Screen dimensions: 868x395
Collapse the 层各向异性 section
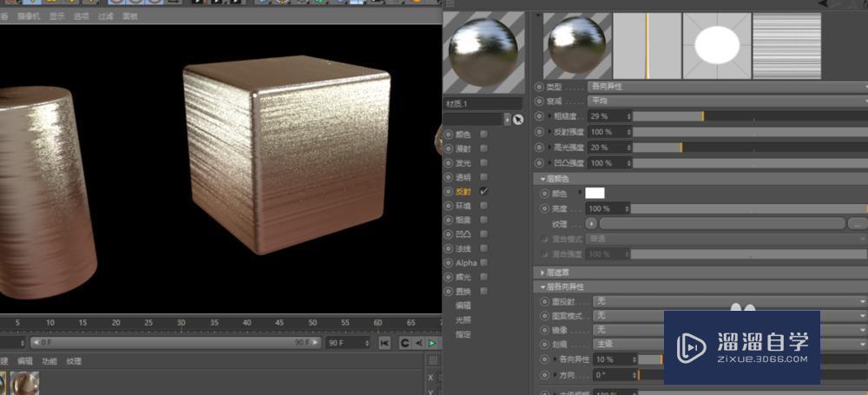[564, 286]
